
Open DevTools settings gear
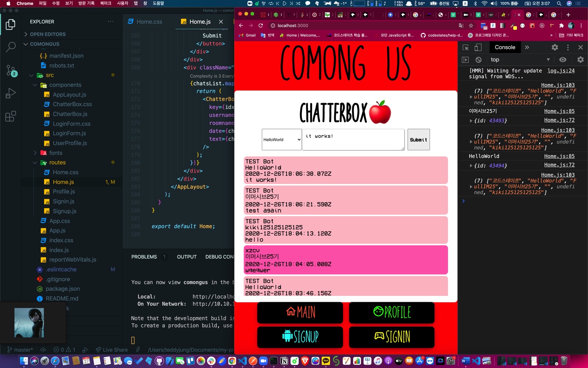(555, 47)
